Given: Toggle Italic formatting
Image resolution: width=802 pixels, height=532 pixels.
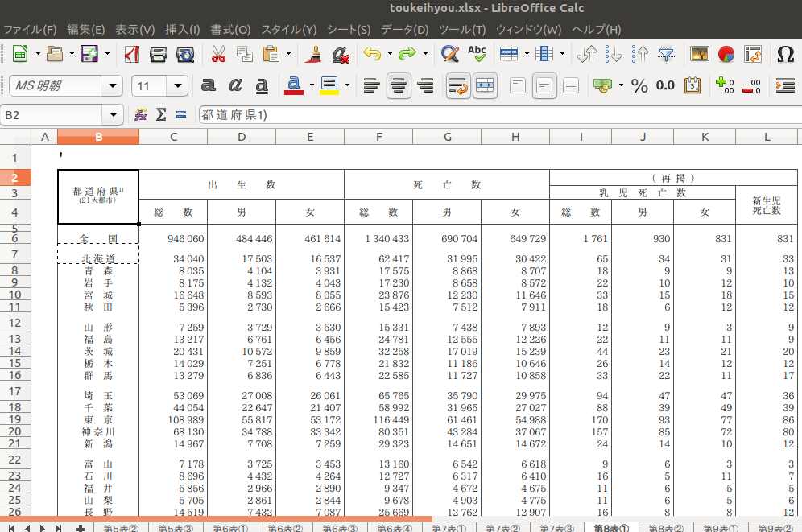Looking at the screenshot, I should point(235,85).
